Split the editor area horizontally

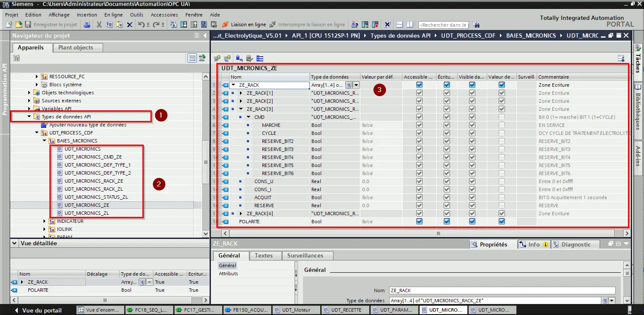coord(400,25)
